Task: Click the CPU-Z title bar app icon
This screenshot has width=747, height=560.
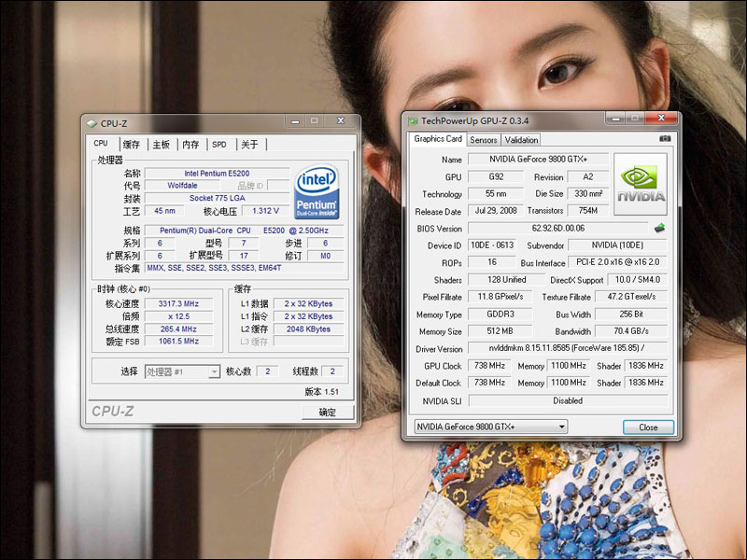Action: [92, 123]
